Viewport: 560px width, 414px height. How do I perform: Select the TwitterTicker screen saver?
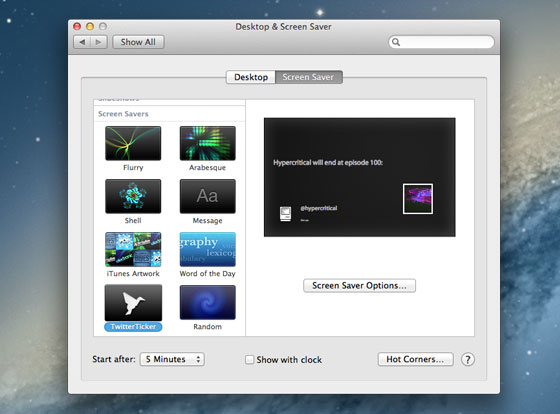pos(133,303)
